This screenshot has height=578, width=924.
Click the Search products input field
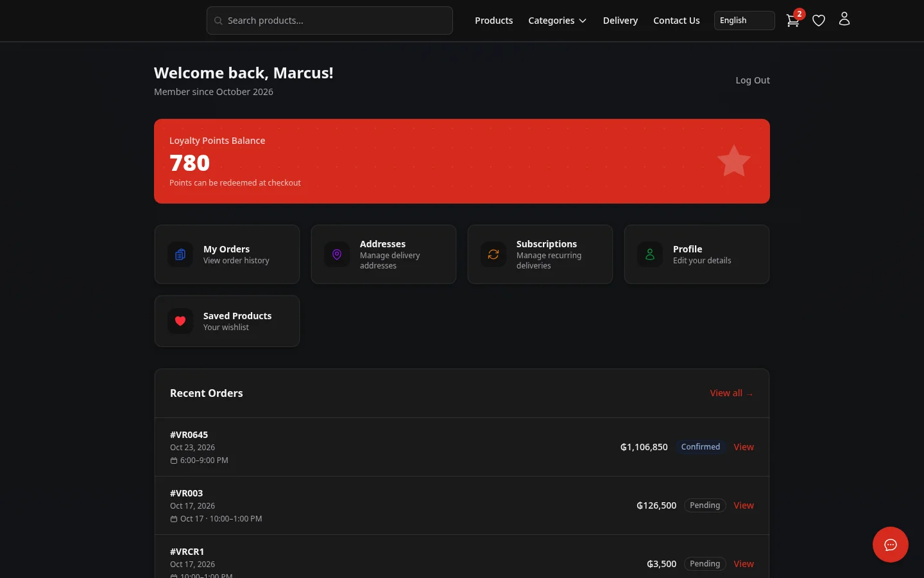pyautogui.click(x=330, y=21)
